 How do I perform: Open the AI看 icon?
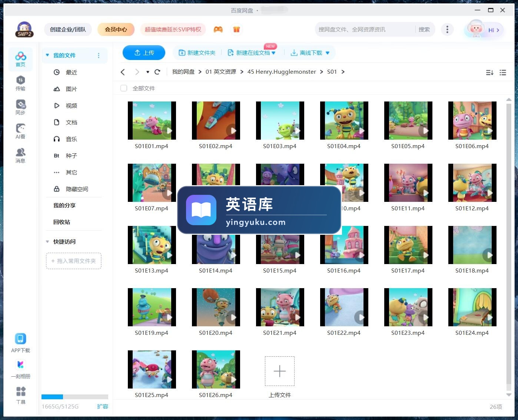tap(20, 131)
